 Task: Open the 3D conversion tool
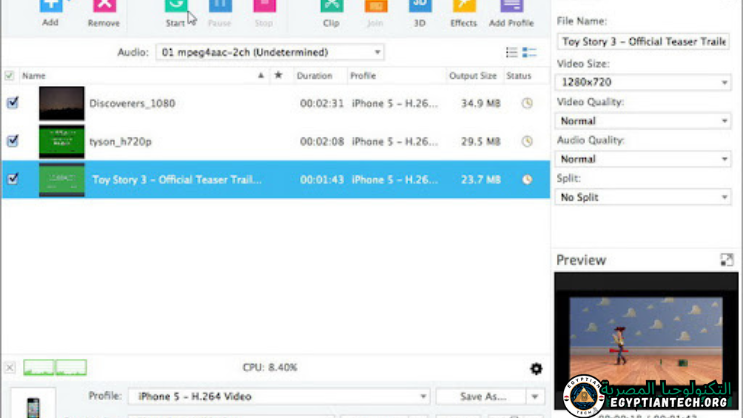(x=421, y=8)
